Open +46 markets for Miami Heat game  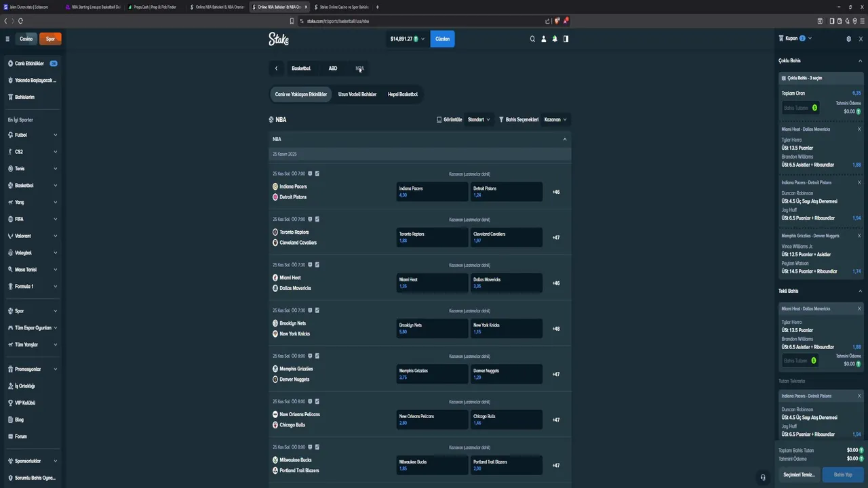[x=556, y=283]
